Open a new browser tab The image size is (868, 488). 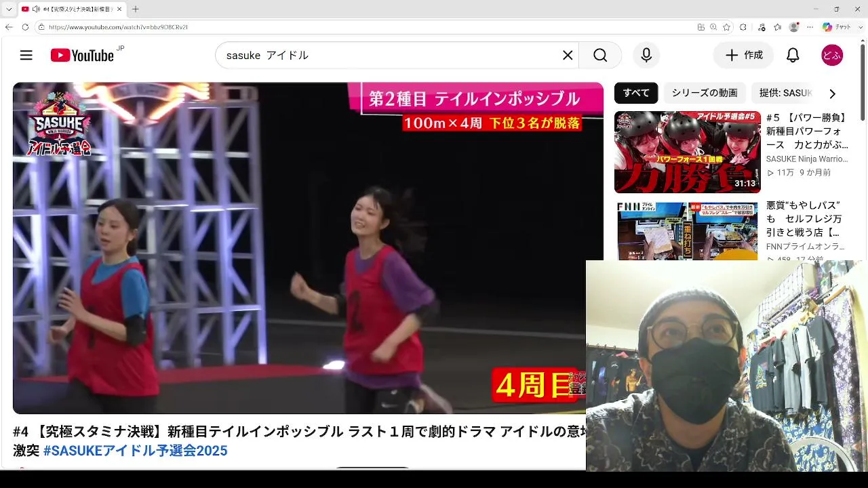point(136,9)
